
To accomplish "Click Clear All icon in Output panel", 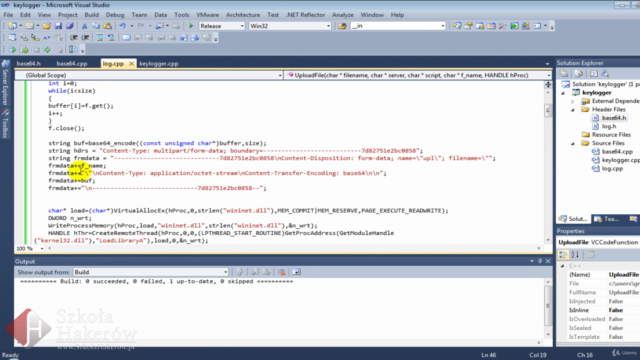I will (x=281, y=272).
